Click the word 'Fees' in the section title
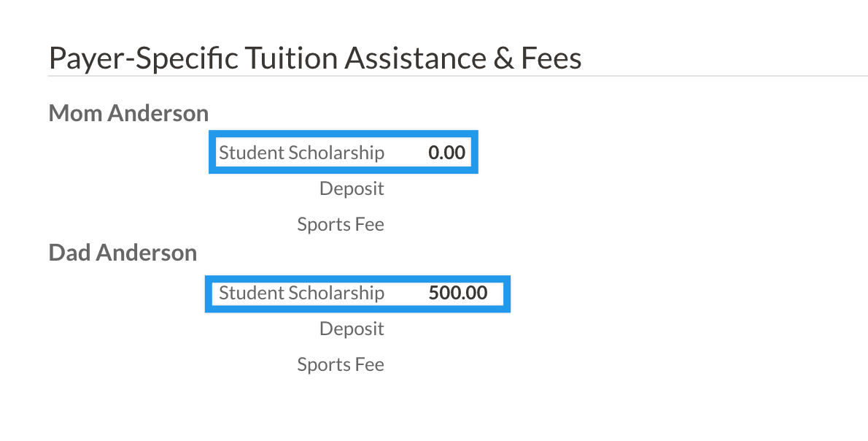 click(551, 58)
